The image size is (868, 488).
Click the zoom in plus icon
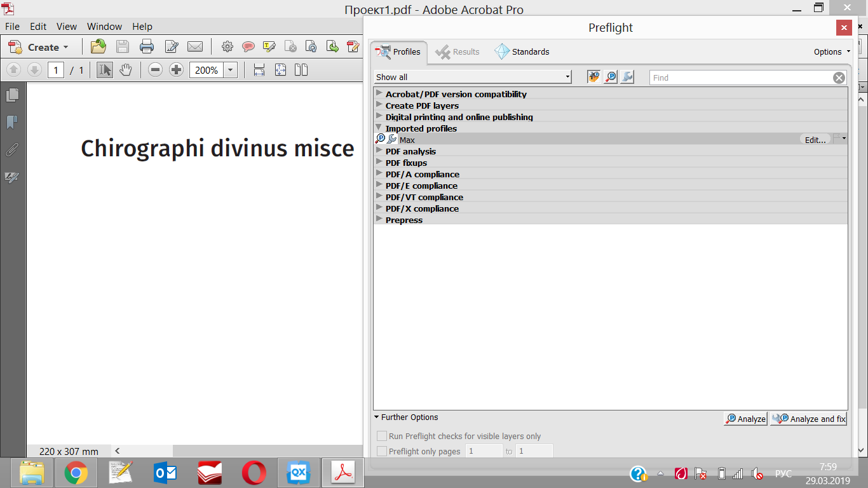coord(177,70)
